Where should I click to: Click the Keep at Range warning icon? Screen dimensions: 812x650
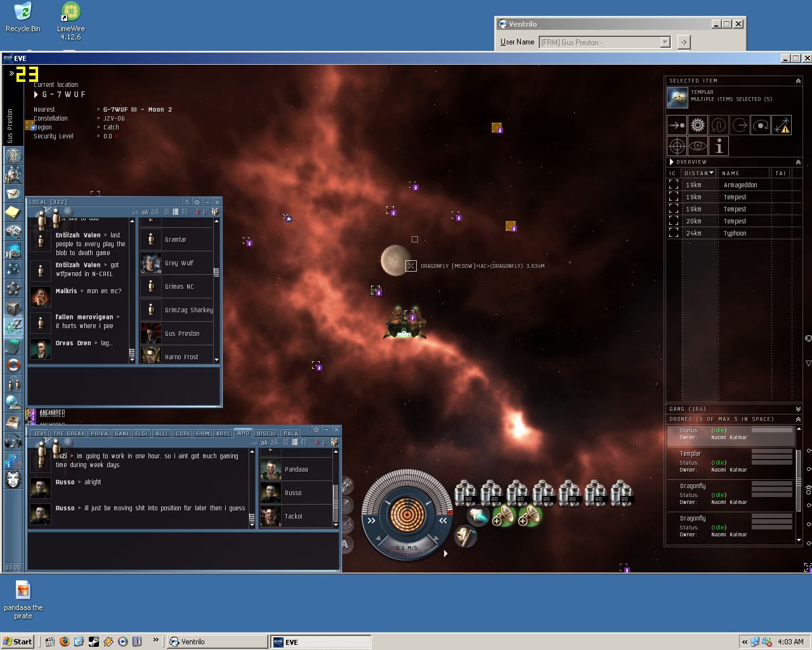782,125
